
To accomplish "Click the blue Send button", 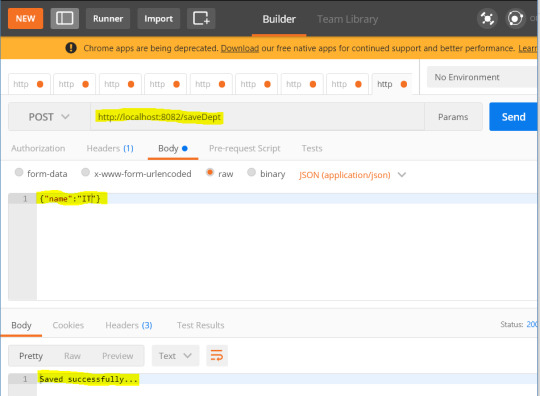I will tap(513, 117).
